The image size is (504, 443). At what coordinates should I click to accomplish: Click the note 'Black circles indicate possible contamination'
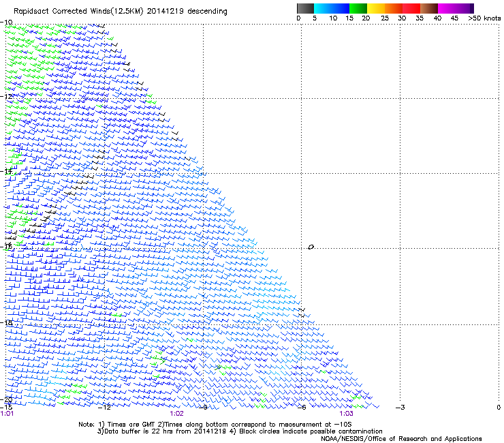point(311,431)
